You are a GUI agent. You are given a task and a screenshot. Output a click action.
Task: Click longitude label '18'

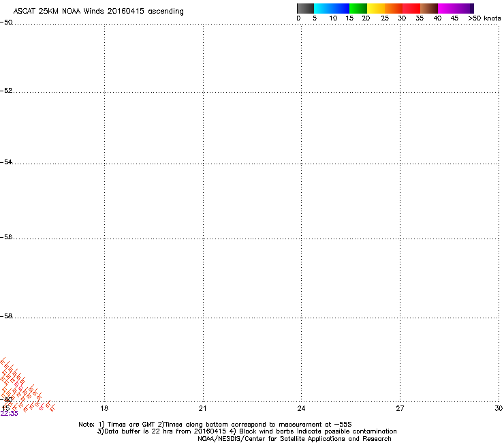[x=104, y=408]
